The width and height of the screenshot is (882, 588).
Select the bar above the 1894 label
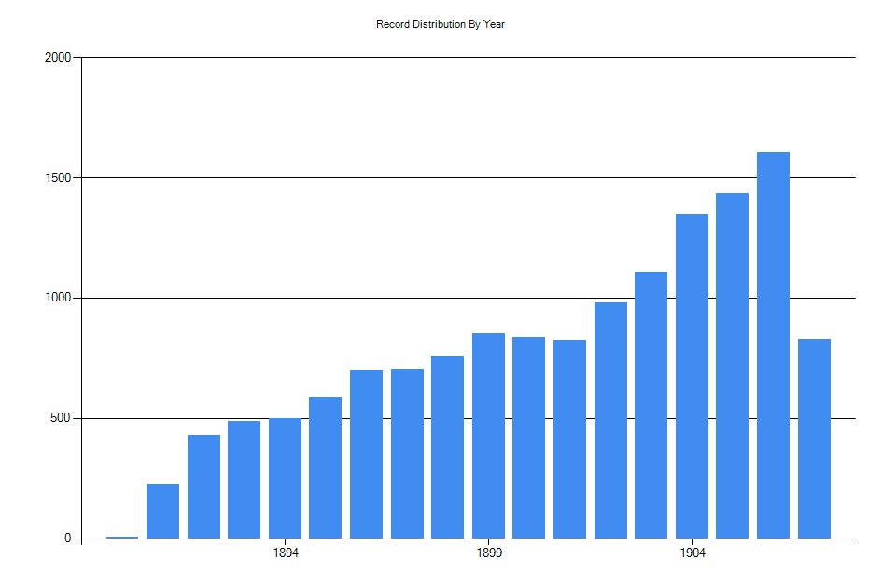(286, 478)
